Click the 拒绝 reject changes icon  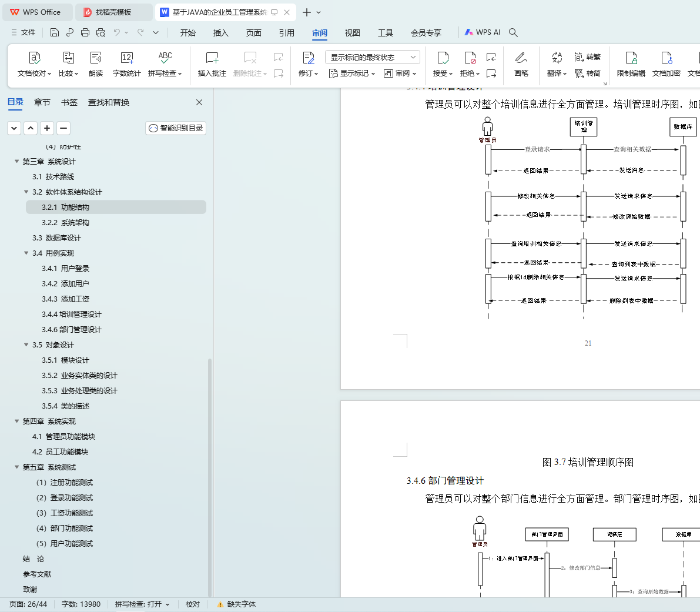pyautogui.click(x=470, y=58)
